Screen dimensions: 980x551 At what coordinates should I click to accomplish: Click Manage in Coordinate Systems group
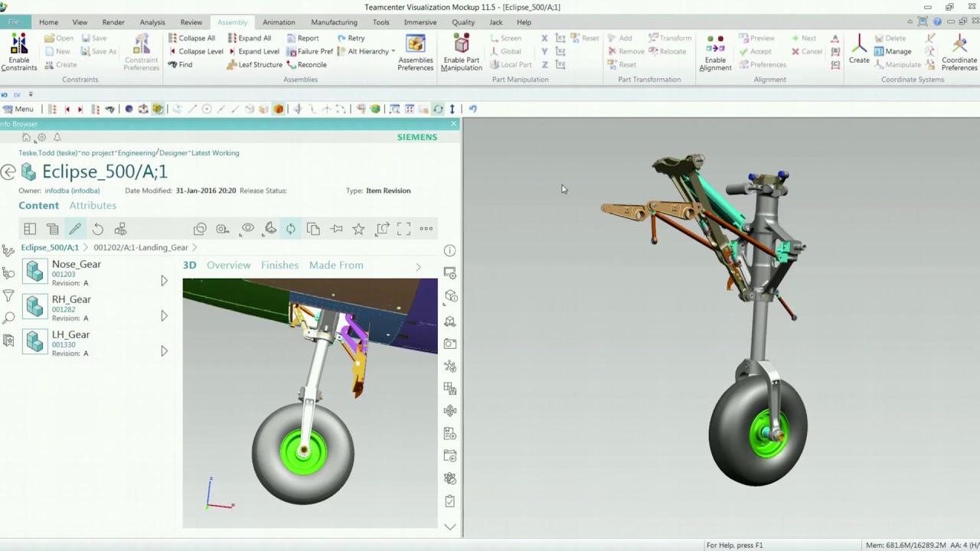tap(893, 51)
